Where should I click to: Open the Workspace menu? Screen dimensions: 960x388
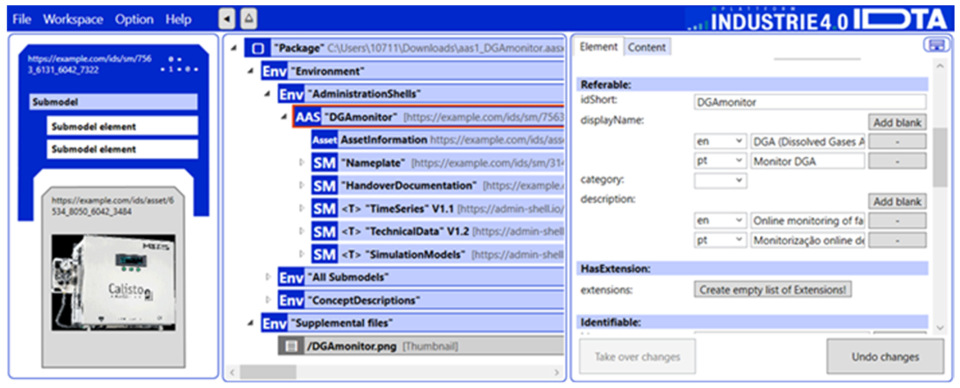click(x=73, y=19)
